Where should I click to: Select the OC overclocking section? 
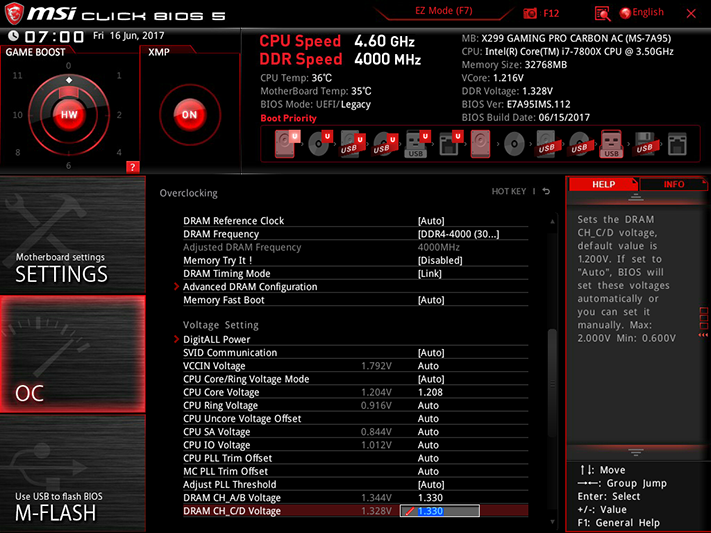point(73,354)
